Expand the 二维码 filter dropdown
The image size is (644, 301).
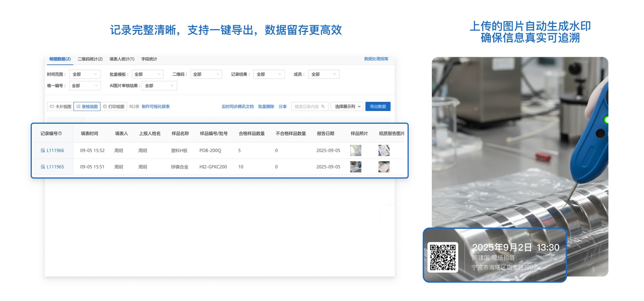pos(206,74)
